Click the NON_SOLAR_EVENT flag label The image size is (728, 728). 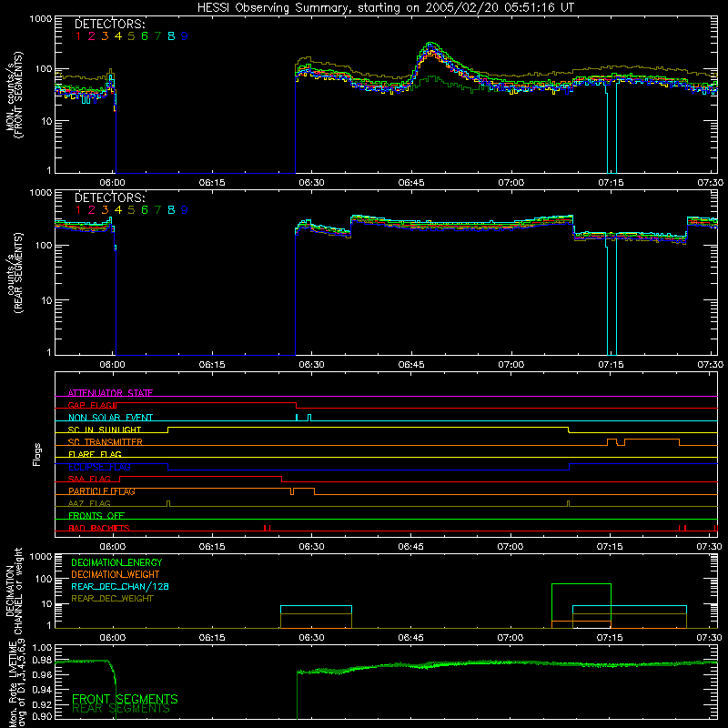click(x=110, y=418)
